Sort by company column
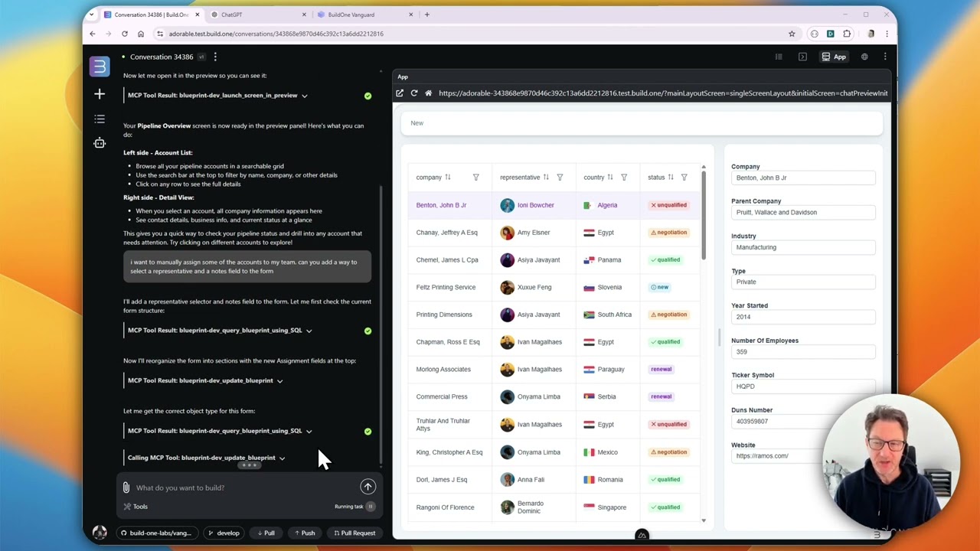The image size is (980, 551). pyautogui.click(x=448, y=178)
